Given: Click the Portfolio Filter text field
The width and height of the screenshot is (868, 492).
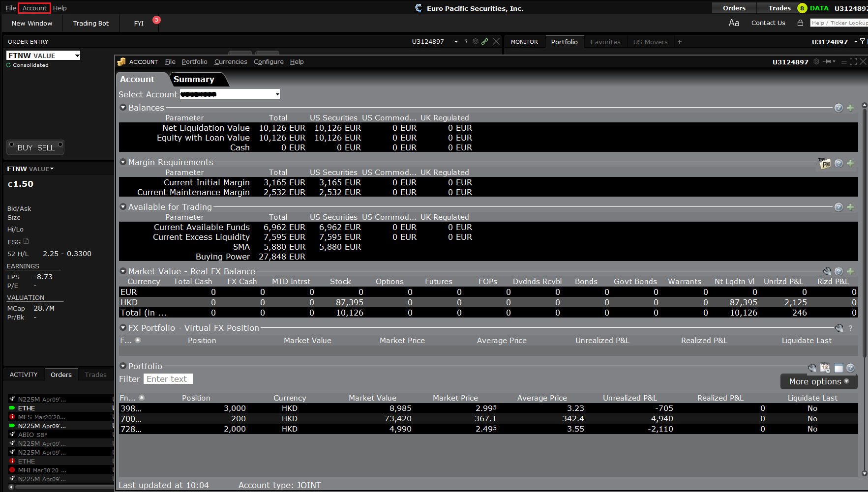Looking at the screenshot, I should 168,379.
